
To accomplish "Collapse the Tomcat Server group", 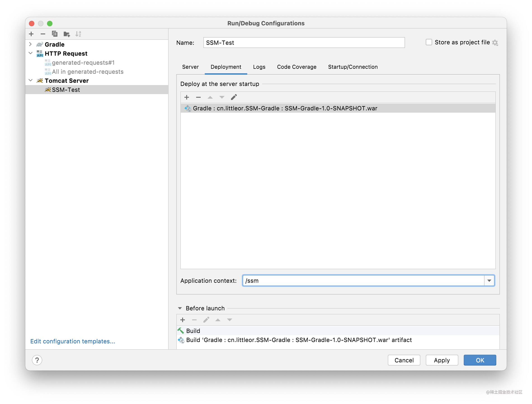I will [x=31, y=80].
